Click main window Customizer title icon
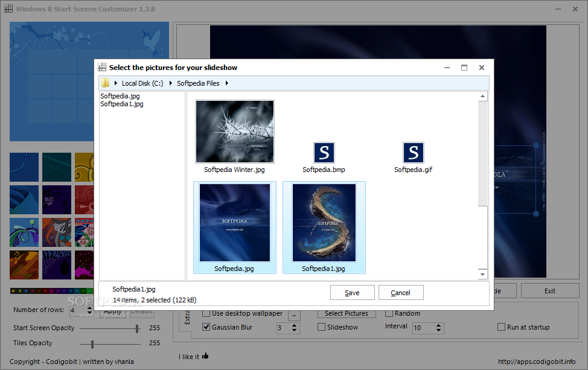This screenshot has height=370, width=588. (x=8, y=8)
